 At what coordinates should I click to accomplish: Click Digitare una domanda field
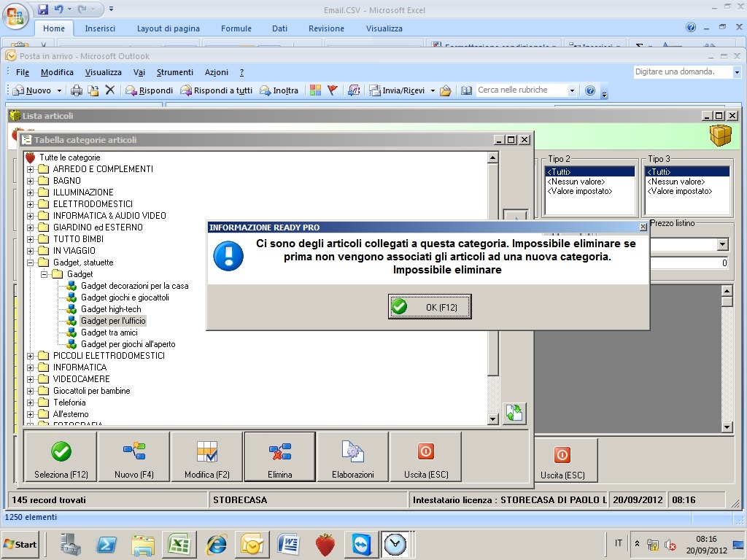[682, 72]
